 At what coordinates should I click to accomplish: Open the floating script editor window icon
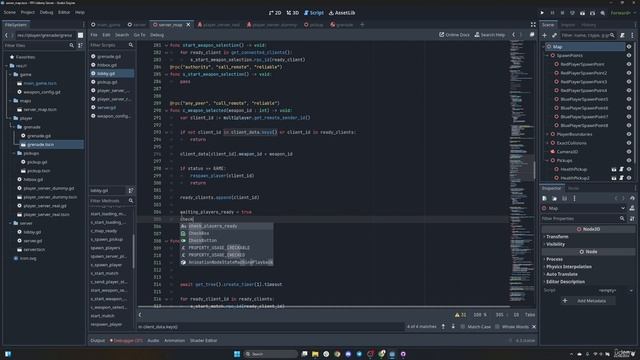click(532, 35)
